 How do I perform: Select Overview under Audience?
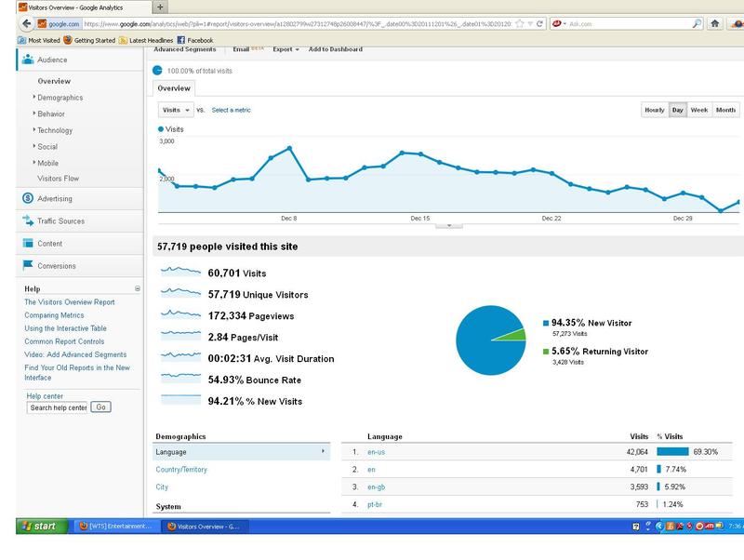click(x=54, y=81)
